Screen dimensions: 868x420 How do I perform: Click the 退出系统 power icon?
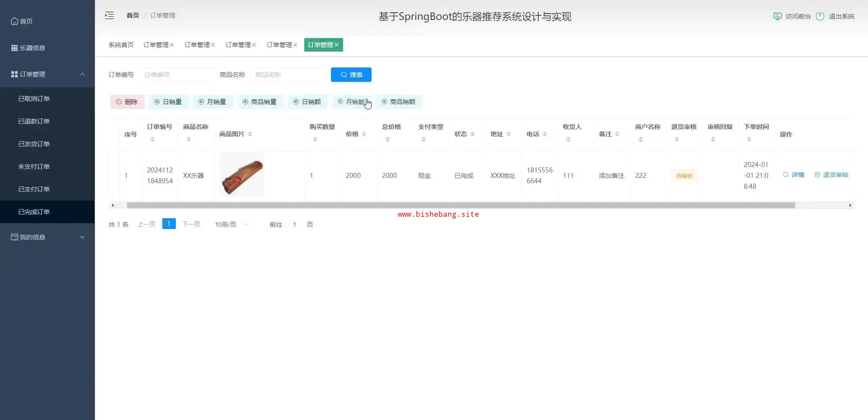click(x=820, y=16)
